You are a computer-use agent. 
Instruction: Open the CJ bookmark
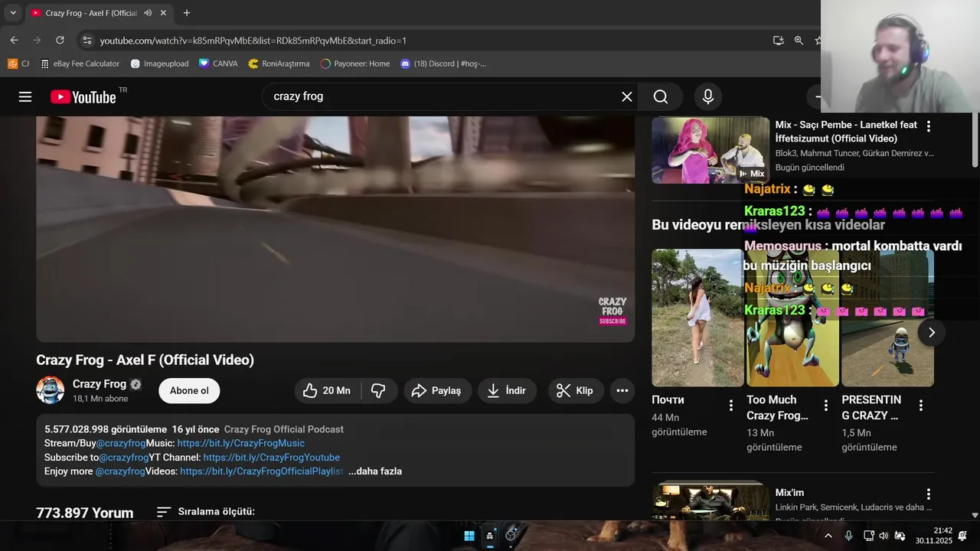[18, 64]
